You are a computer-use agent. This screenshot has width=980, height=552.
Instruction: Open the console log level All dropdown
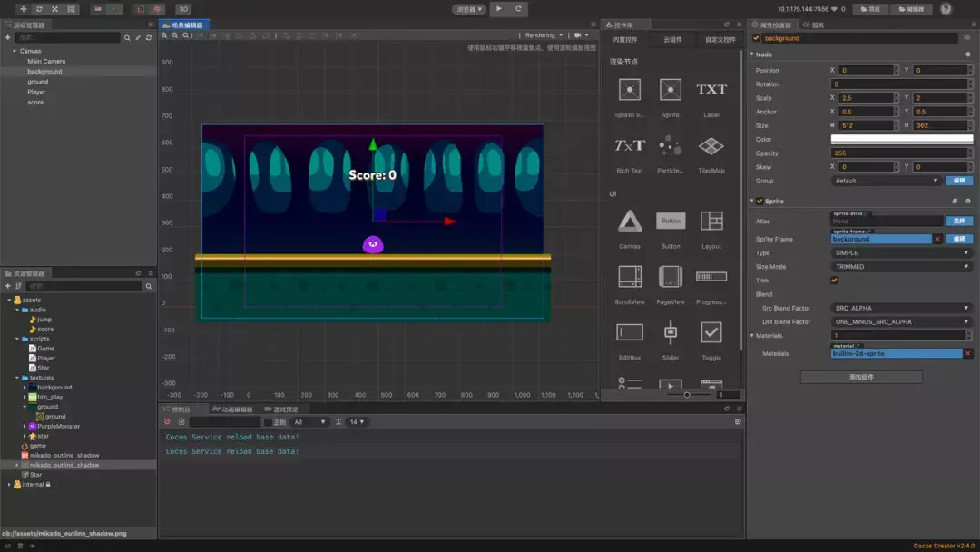click(x=310, y=422)
